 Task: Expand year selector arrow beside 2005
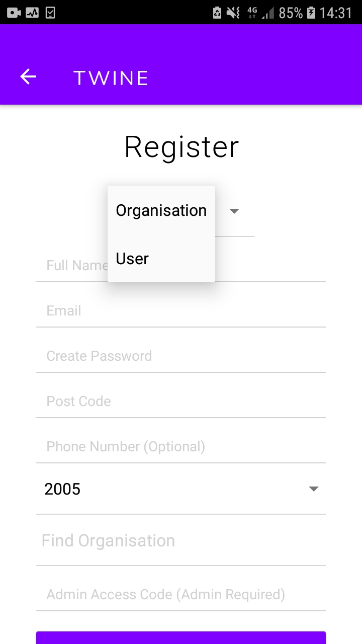314,489
